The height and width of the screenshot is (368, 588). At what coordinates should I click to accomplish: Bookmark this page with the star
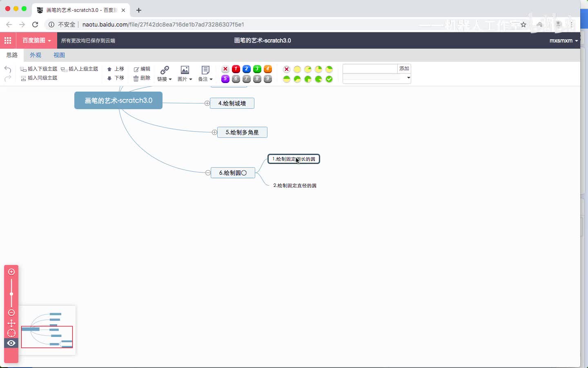pyautogui.click(x=523, y=25)
